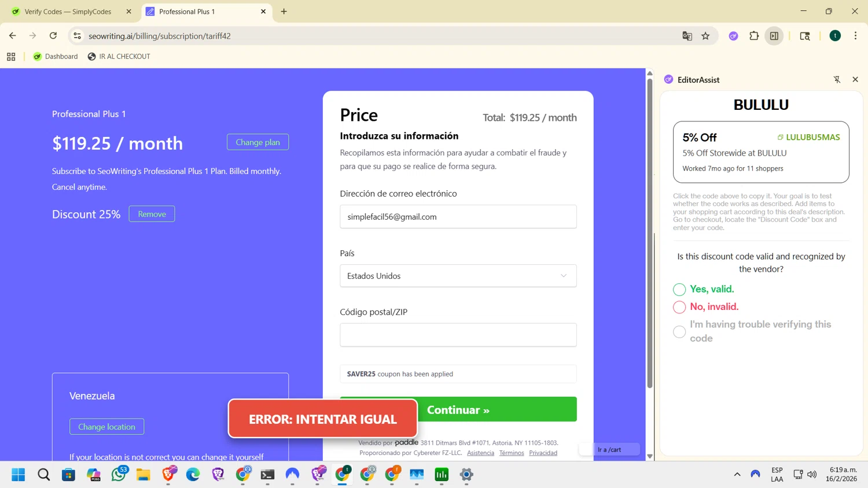
Task: Select the Professional Plus 1 browser tab
Action: pos(205,12)
